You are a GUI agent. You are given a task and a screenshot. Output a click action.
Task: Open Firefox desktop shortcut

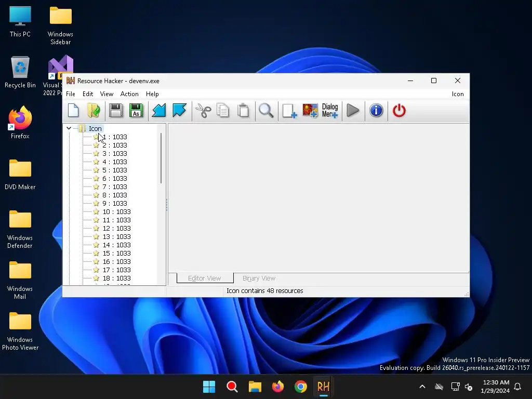click(x=20, y=123)
